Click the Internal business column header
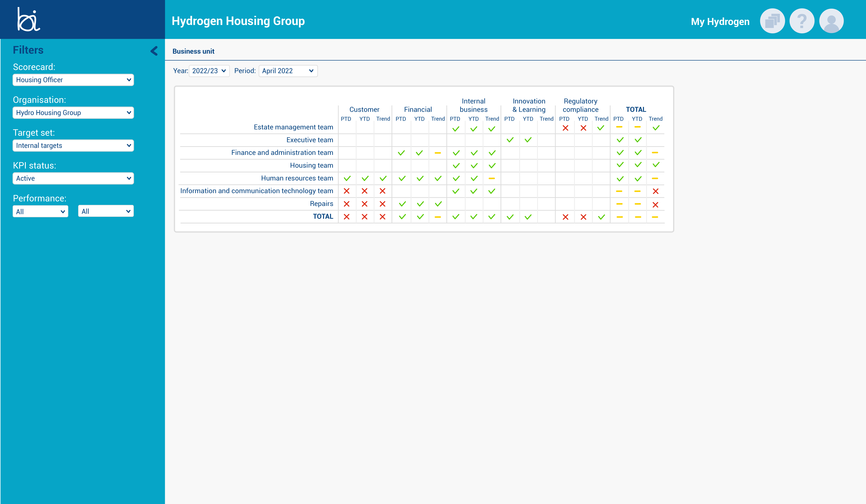The image size is (866, 504). coord(474,105)
